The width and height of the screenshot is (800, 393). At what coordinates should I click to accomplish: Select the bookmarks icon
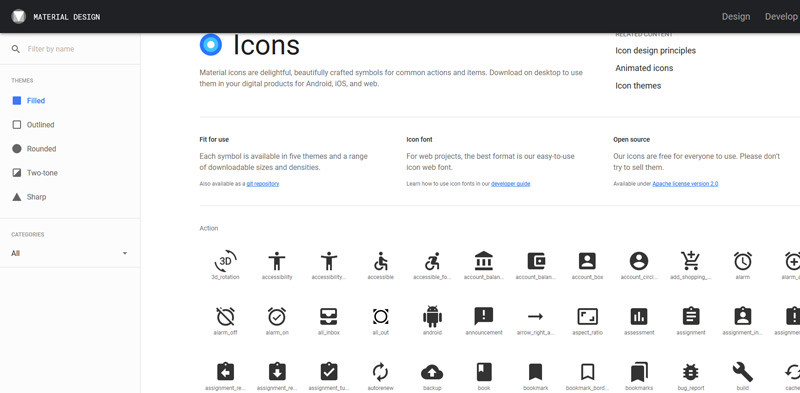[639, 372]
